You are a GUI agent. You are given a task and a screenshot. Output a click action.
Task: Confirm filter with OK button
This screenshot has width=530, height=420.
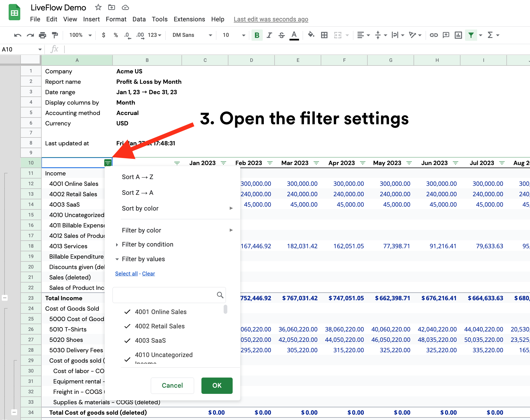(x=217, y=385)
